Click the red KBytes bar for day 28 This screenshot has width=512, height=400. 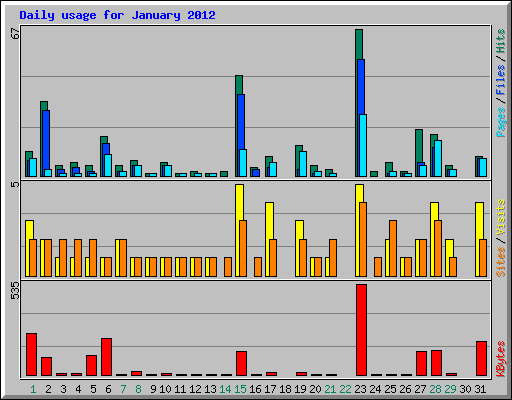pos(436,363)
